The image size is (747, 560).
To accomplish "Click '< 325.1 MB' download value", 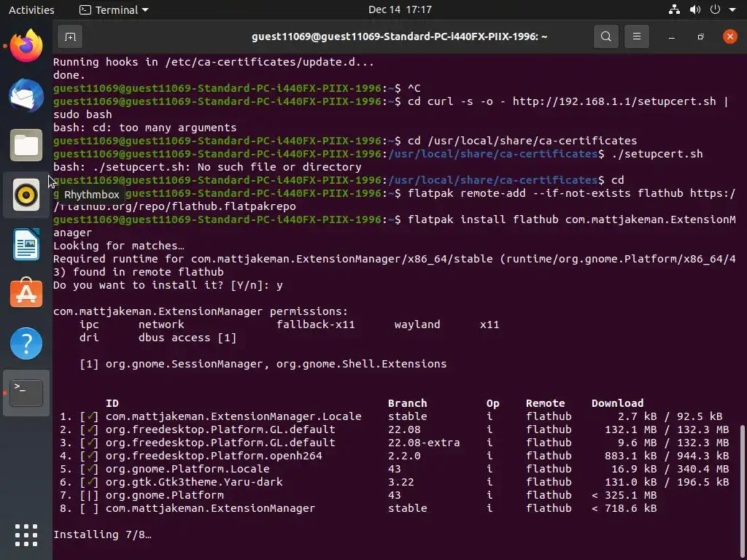I will 624,495.
